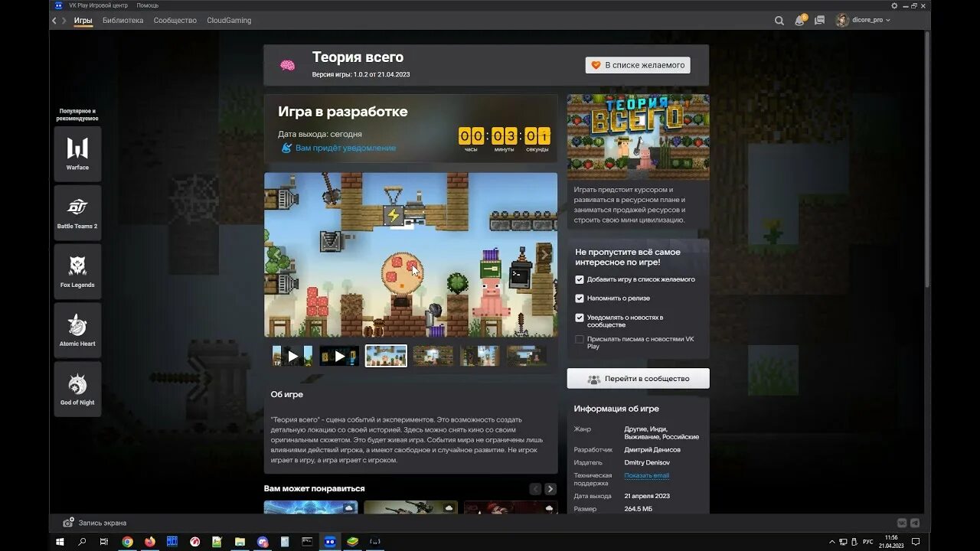The height and width of the screenshot is (551, 980).
Task: Open VK Play icon in taskbar
Action: click(x=330, y=542)
